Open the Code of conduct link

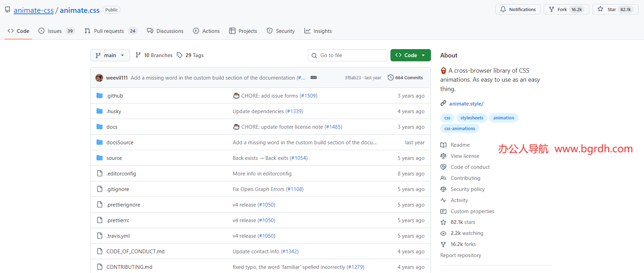point(470,167)
